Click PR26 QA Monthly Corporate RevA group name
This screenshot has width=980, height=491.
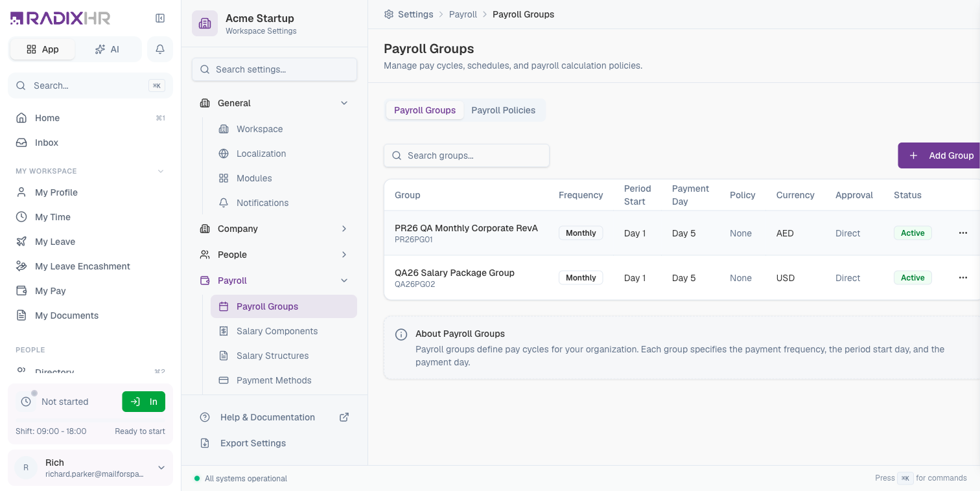tap(466, 228)
